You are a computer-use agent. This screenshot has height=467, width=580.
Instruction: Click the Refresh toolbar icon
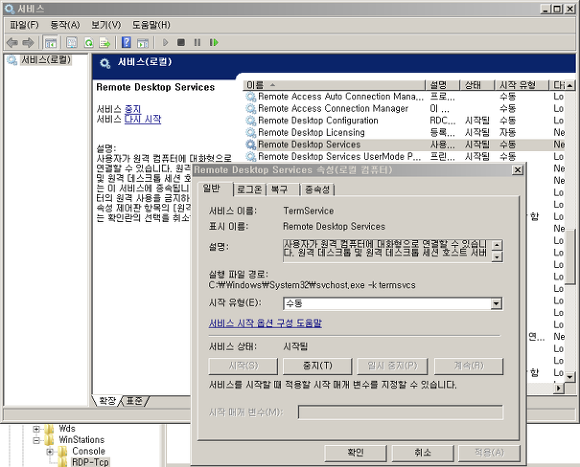pos(89,43)
